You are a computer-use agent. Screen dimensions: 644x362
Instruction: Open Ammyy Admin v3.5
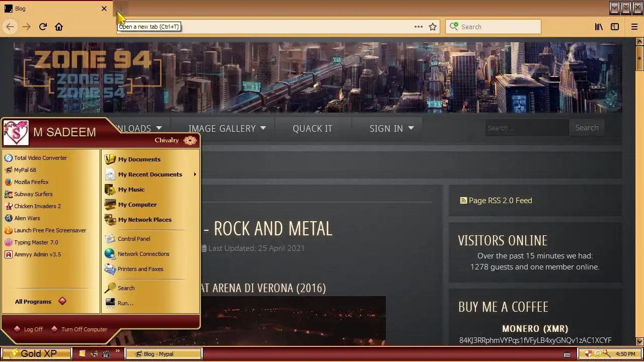click(33, 254)
